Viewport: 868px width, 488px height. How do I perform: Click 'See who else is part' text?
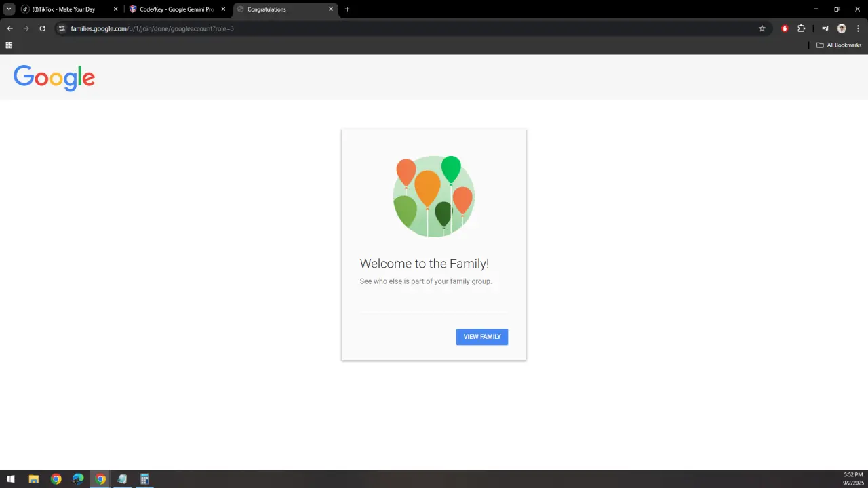click(x=426, y=281)
